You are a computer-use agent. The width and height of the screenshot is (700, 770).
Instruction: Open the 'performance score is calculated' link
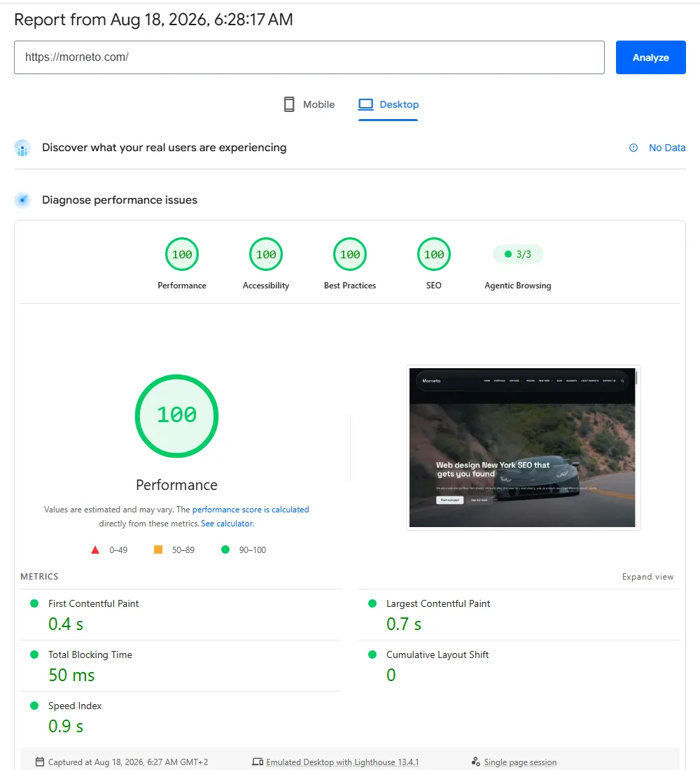coord(251,510)
